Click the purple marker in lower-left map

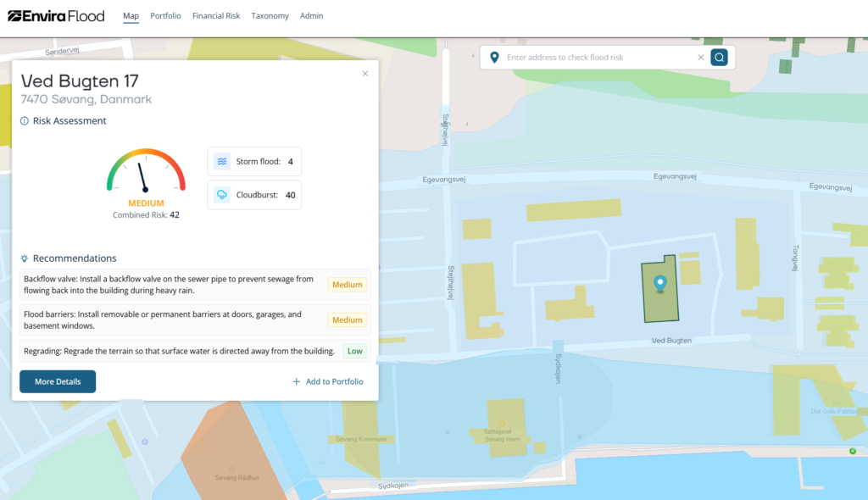pos(144,442)
